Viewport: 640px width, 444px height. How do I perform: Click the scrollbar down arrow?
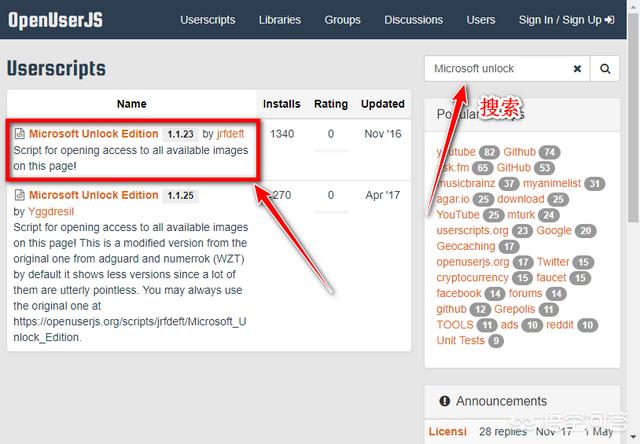(633, 439)
